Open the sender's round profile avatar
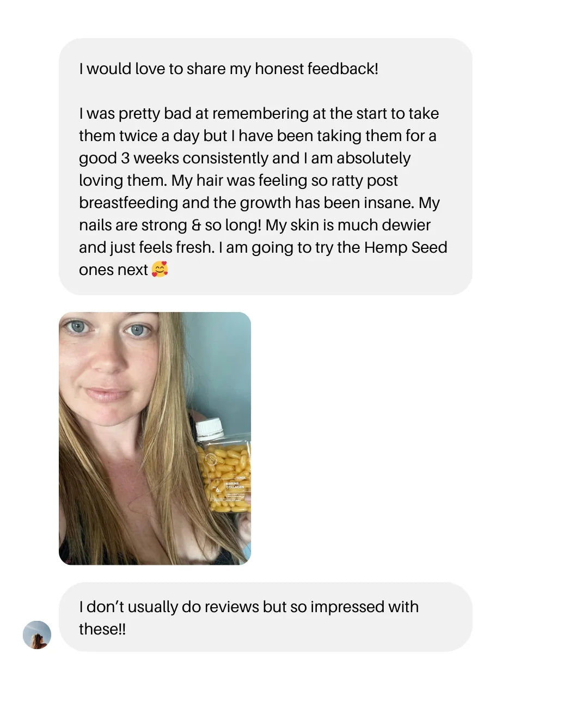 (x=37, y=634)
